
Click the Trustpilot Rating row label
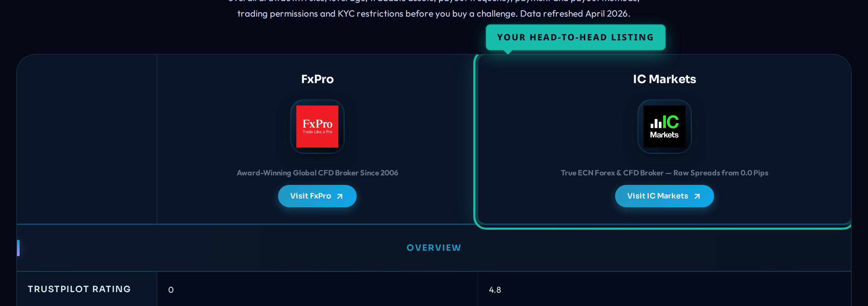click(79, 289)
